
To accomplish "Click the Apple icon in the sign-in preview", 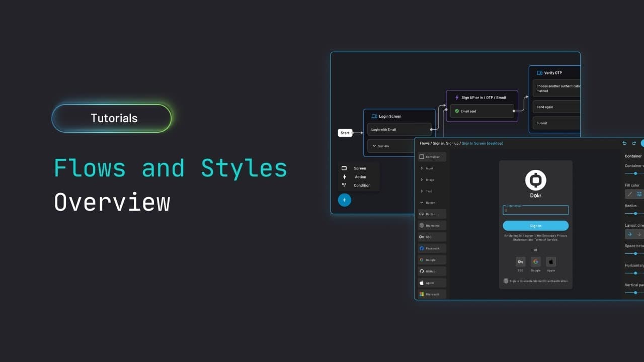I will point(551,262).
